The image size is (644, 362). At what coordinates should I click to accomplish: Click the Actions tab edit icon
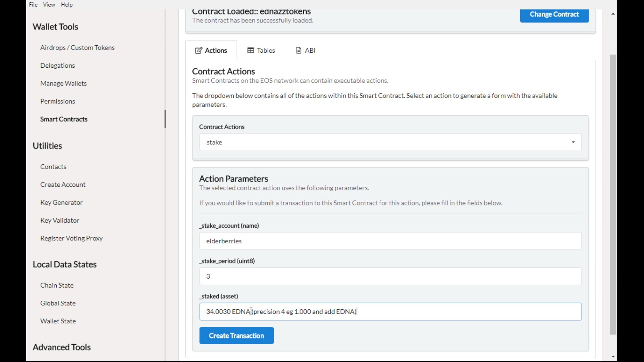[x=199, y=51]
